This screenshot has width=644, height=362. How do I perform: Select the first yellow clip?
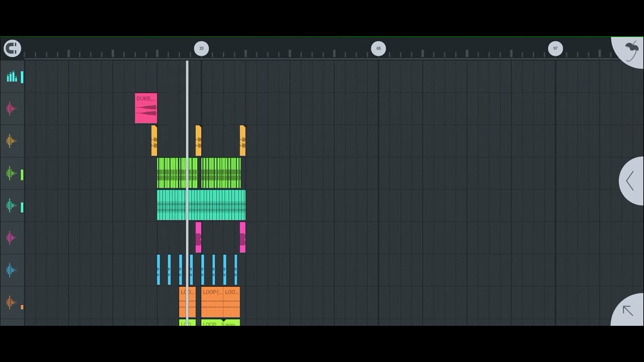[x=154, y=141]
